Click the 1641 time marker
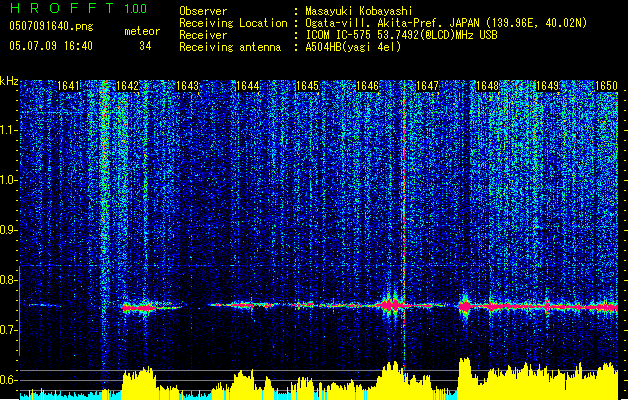Image resolution: width=629 pixels, height=400 pixels. click(68, 86)
